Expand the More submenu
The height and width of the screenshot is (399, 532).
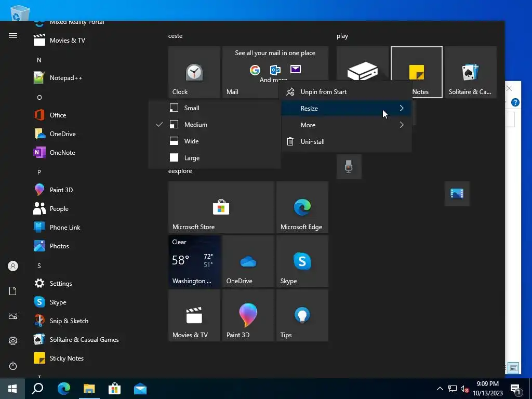click(x=347, y=125)
